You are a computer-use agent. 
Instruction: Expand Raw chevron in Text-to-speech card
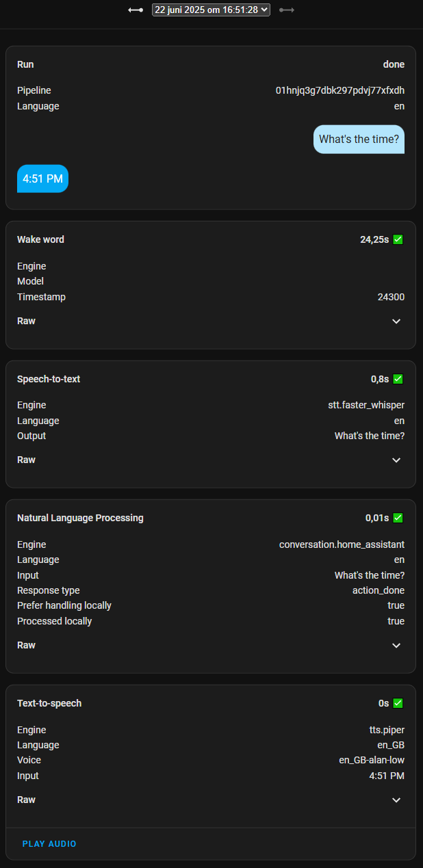(x=396, y=800)
